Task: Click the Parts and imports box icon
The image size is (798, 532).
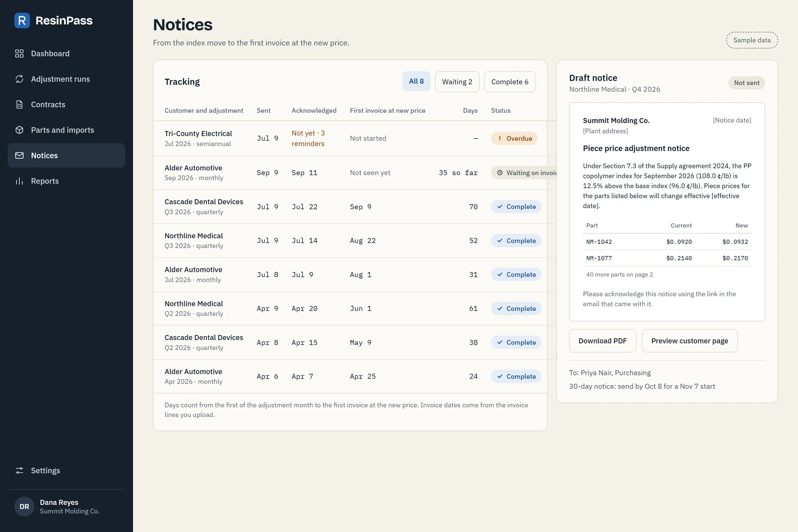Action: (19, 130)
